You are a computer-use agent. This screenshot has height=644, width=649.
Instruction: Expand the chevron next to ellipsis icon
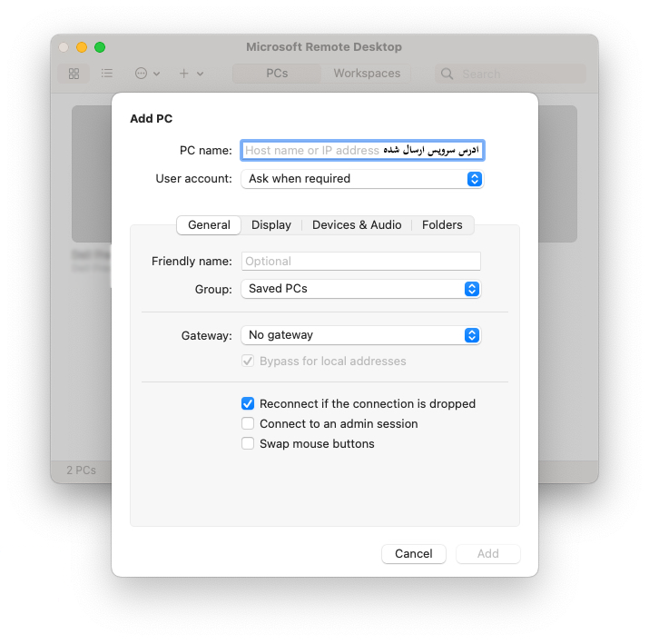click(x=156, y=74)
